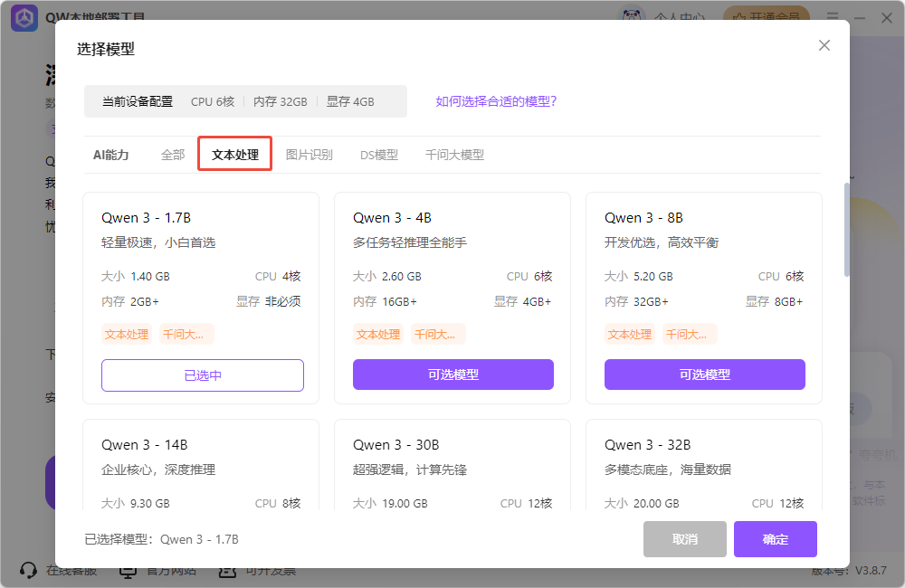This screenshot has width=905, height=588.
Task: Open the online customer service headset icon
Action: point(28,570)
